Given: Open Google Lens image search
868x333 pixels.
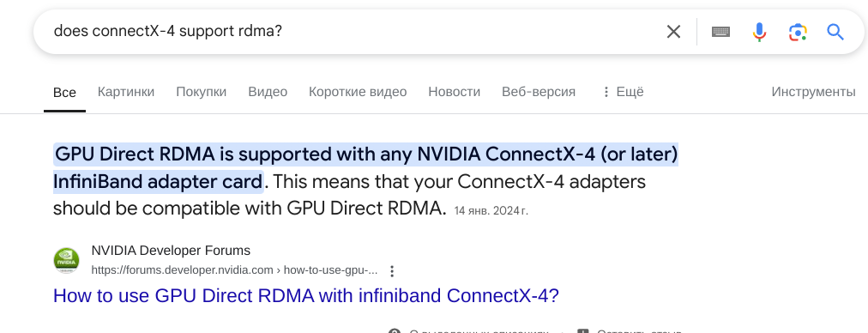Looking at the screenshot, I should 798,32.
